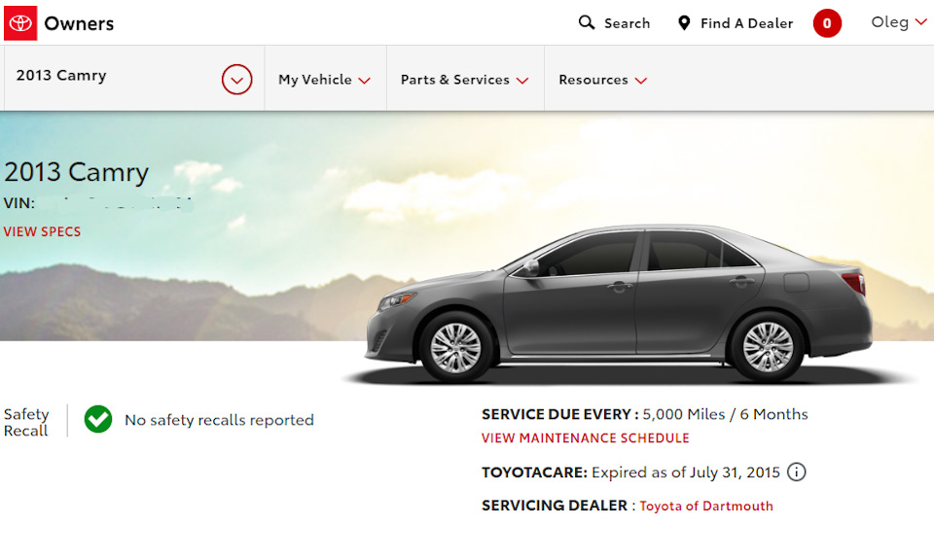The image size is (934, 560).
Task: Click the SERVICING DEALER label
Action: click(x=554, y=506)
